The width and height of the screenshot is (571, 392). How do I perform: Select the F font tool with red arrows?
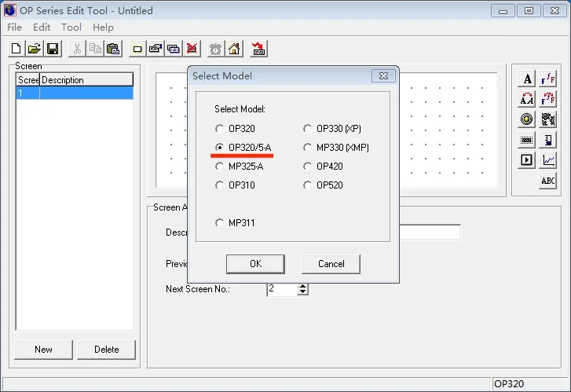coord(547,99)
